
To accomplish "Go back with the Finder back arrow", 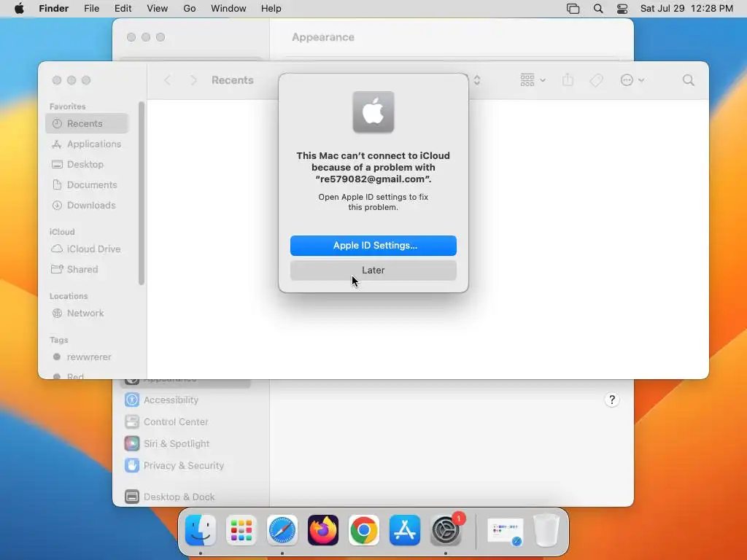I will (x=167, y=80).
